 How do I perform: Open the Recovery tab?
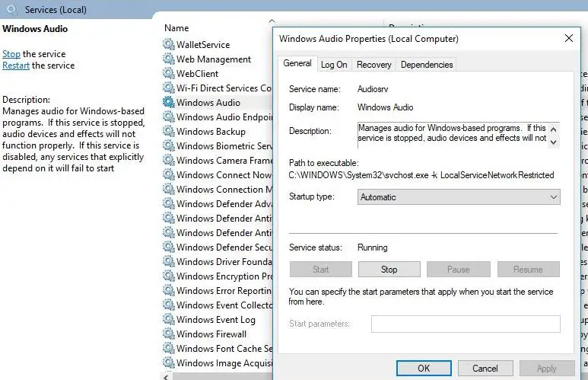tap(374, 65)
